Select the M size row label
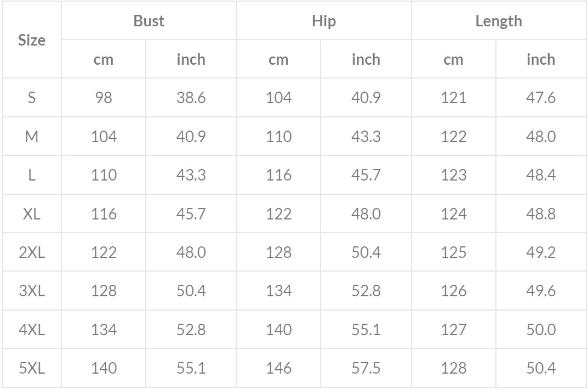Screen dimensions: 588x389 pyautogui.click(x=32, y=136)
